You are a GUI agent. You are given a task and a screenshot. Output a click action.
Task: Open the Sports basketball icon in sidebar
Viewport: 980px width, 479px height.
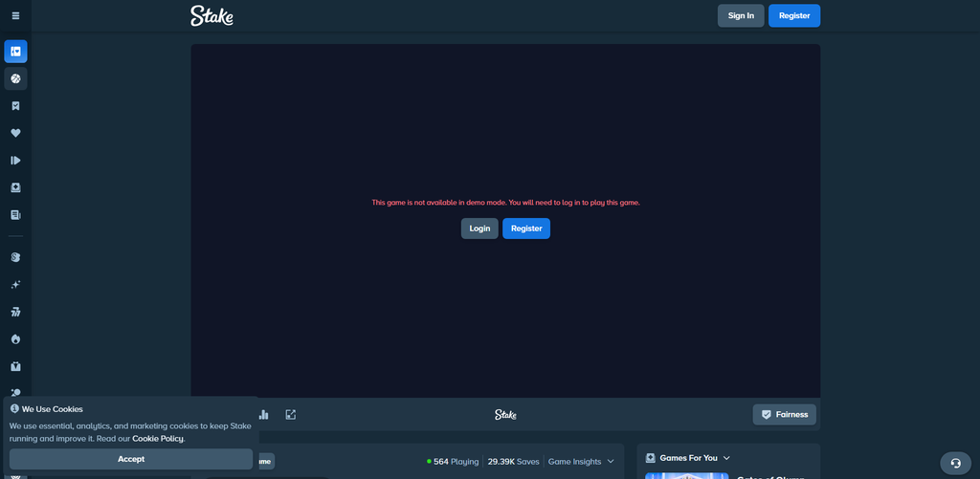click(x=15, y=78)
